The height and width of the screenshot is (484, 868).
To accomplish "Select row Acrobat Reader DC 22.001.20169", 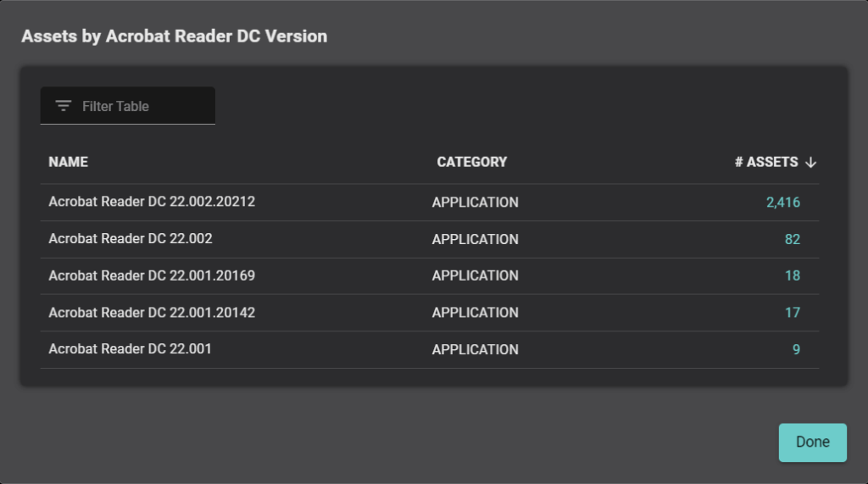I will (x=430, y=276).
